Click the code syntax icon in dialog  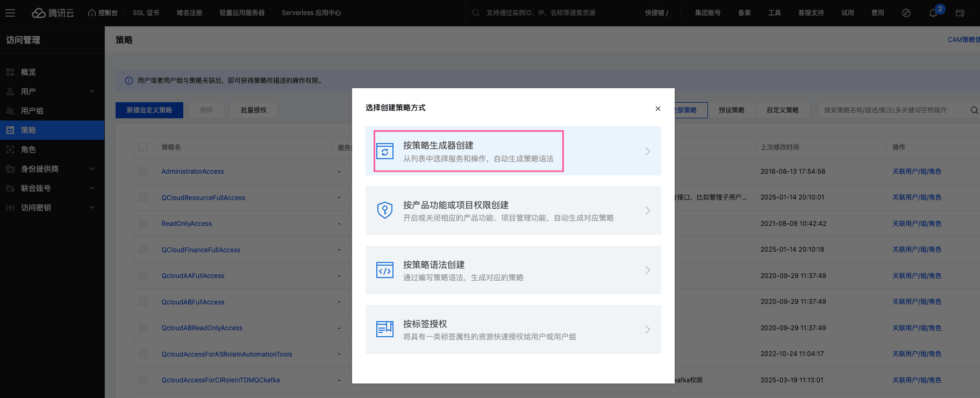384,270
